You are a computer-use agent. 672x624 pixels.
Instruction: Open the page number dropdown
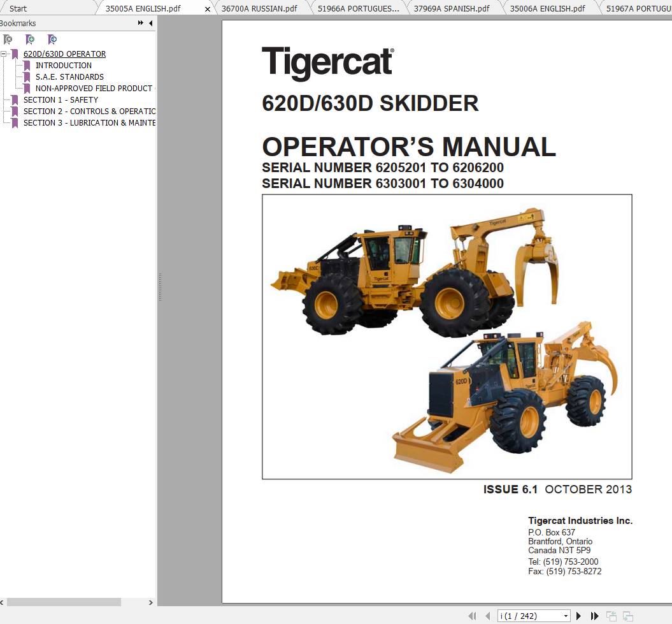click(566, 616)
